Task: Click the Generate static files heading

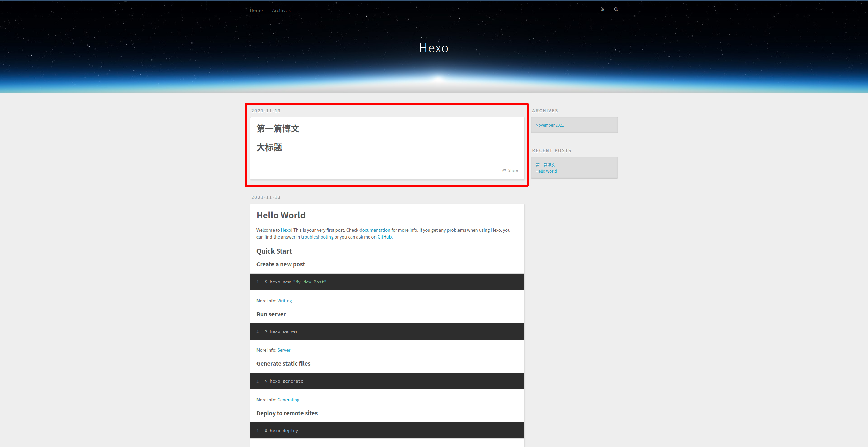Action: [283, 364]
